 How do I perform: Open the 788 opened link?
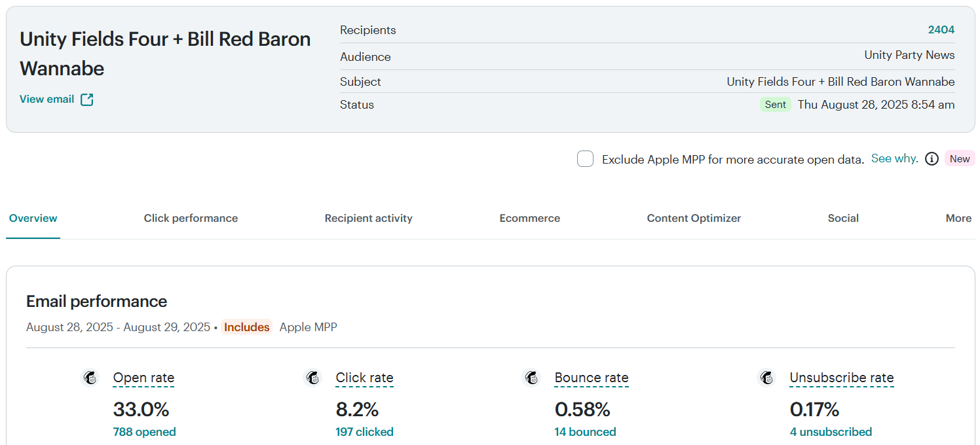tap(144, 432)
